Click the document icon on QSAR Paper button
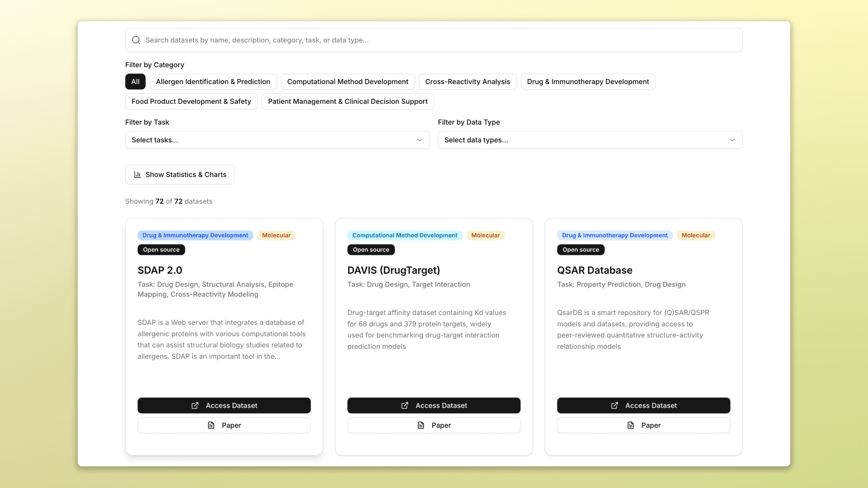 (x=631, y=426)
